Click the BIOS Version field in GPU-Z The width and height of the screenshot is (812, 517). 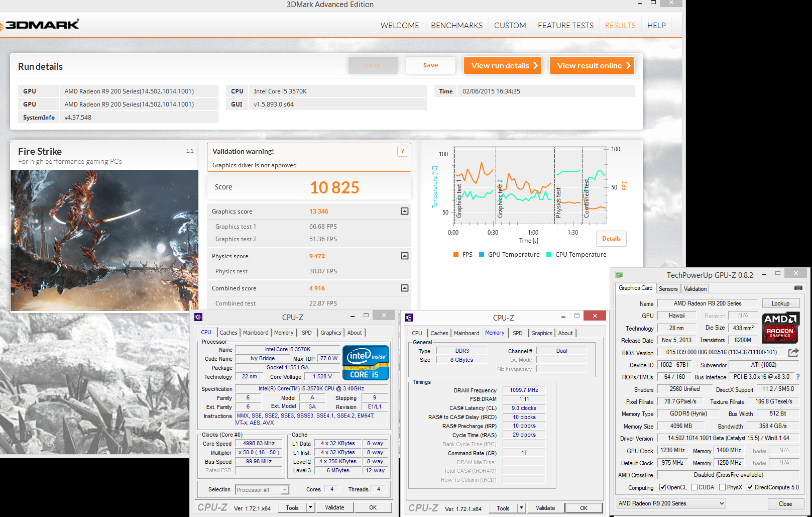pos(722,353)
